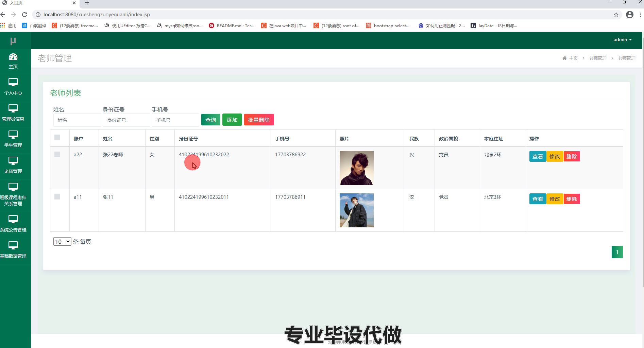The image size is (644, 348).
Task: Click the site logo at sidebar top
Action: [x=13, y=41]
